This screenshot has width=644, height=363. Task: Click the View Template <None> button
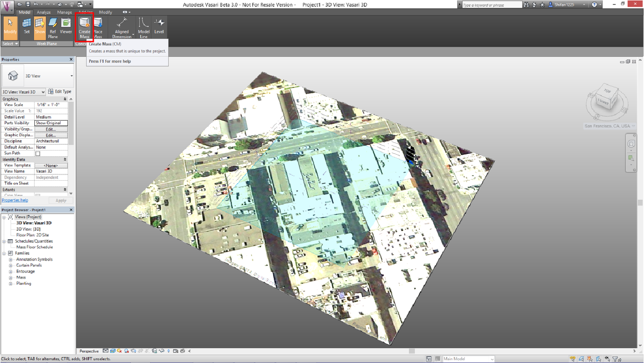tap(51, 165)
